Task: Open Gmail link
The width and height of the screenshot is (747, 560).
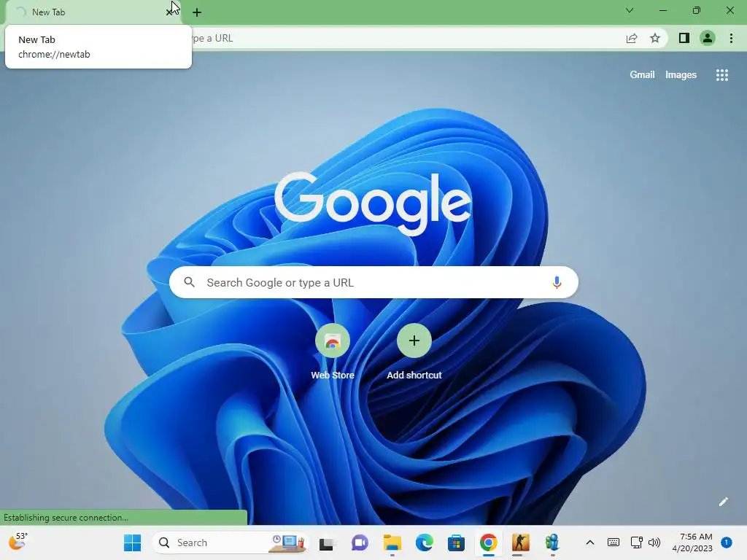Action: coord(642,75)
